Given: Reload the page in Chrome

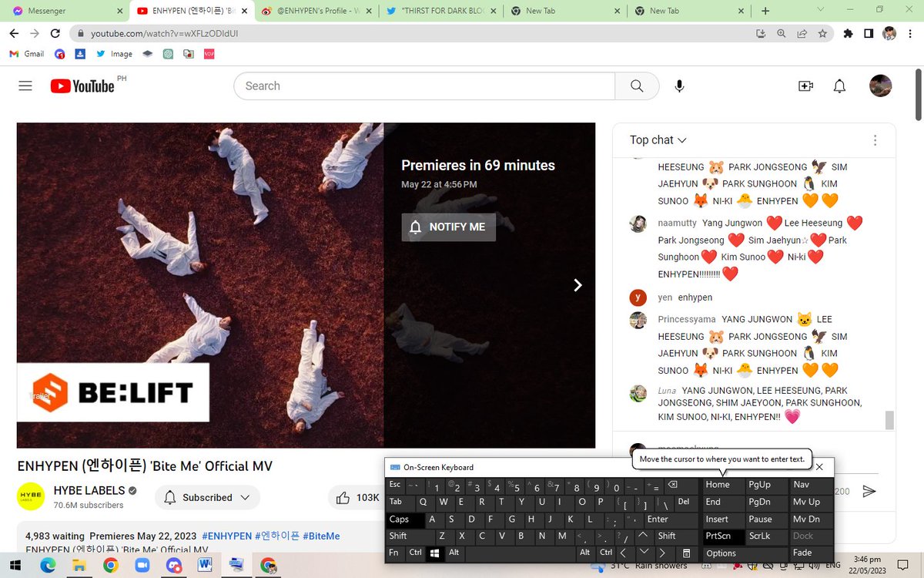Looking at the screenshot, I should tap(55, 33).
